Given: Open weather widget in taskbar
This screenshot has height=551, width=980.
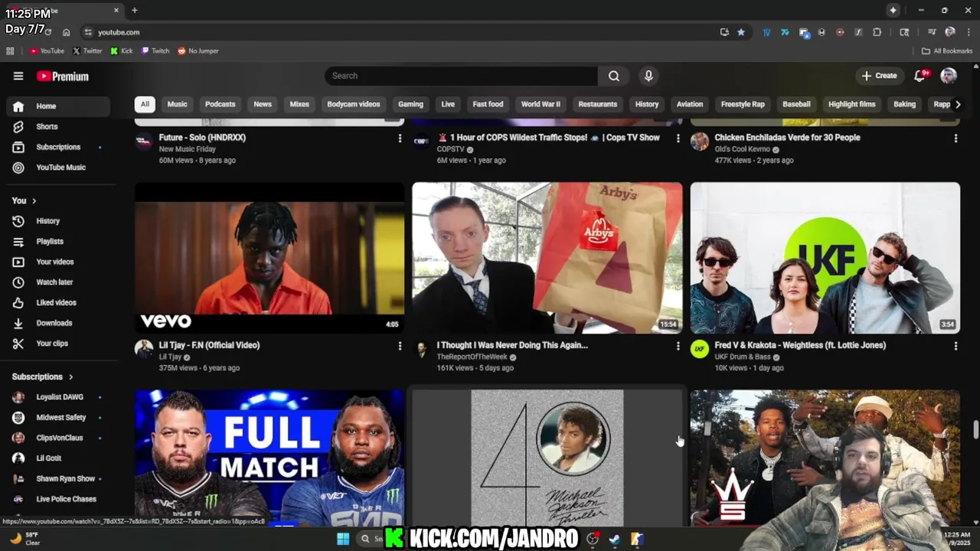Looking at the screenshot, I should pyautogui.click(x=25, y=539).
